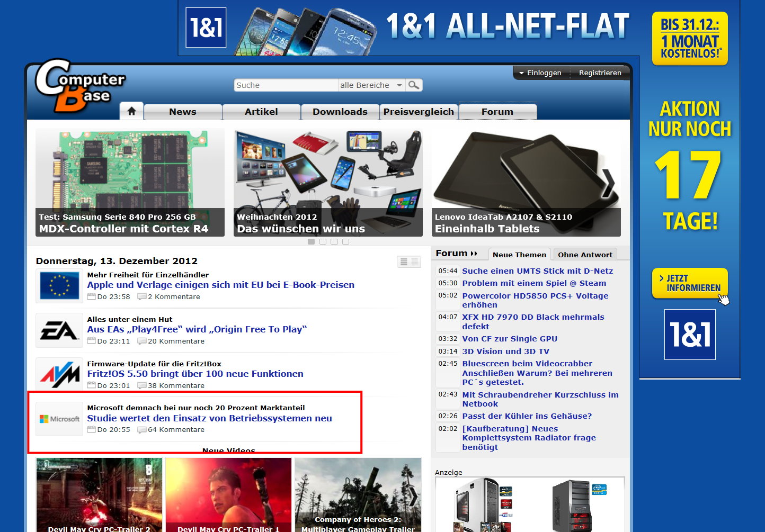The width and height of the screenshot is (765, 532).
Task: Open thread 'Passt der Kühler ins Gehäuse?'
Action: point(527,416)
